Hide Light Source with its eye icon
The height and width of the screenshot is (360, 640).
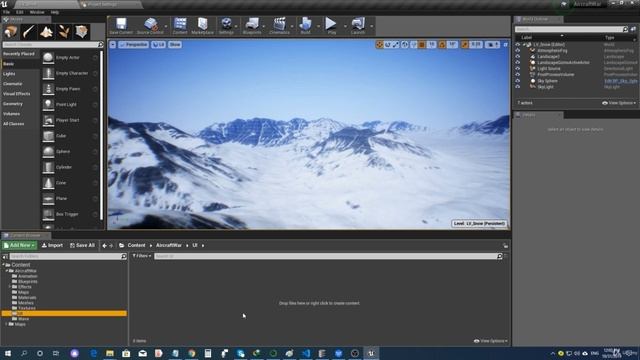518,69
